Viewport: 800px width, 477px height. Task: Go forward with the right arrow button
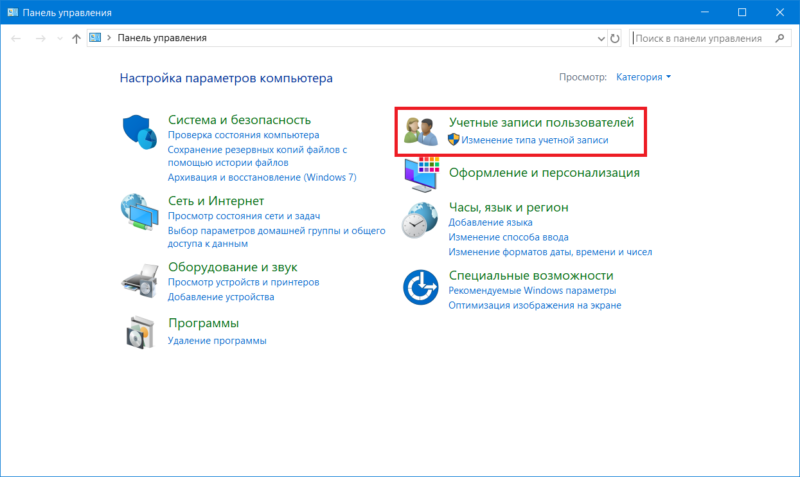point(40,38)
